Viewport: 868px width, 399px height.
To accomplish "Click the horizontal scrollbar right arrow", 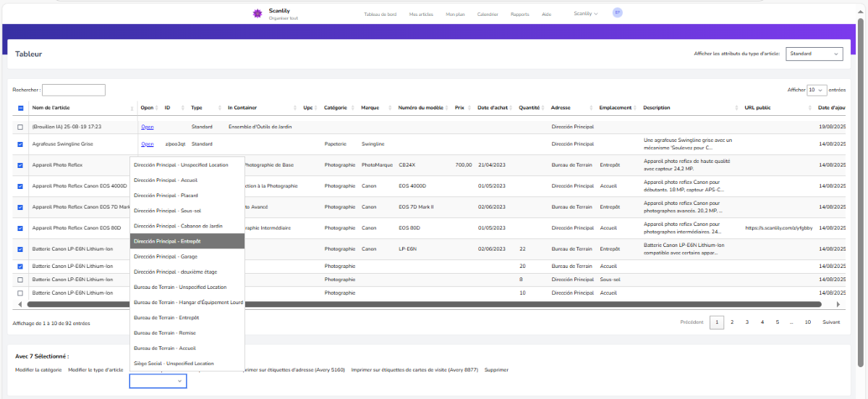I will [838, 305].
